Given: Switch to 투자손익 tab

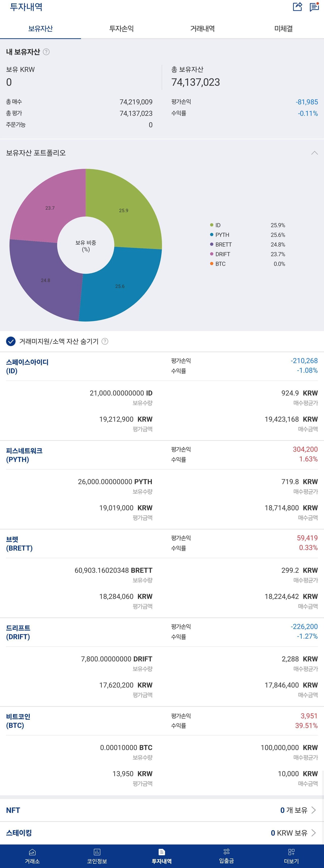Looking at the screenshot, I should tap(121, 29).
